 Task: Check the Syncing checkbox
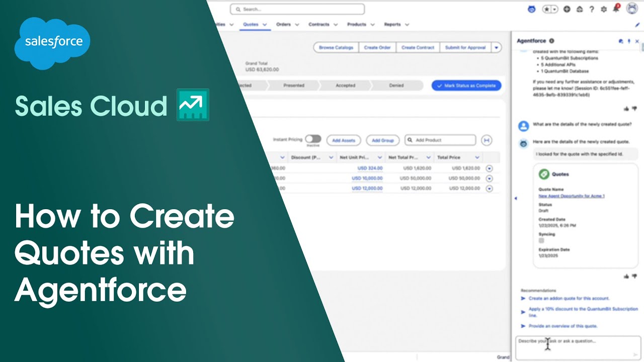[x=541, y=240]
